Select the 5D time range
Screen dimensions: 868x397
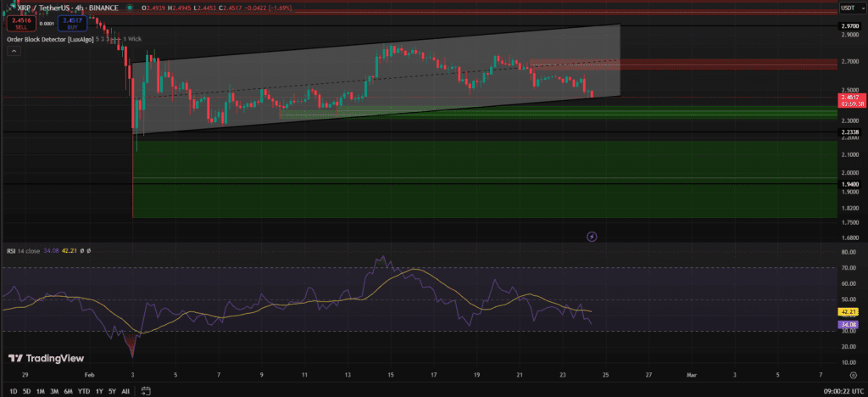click(x=26, y=391)
